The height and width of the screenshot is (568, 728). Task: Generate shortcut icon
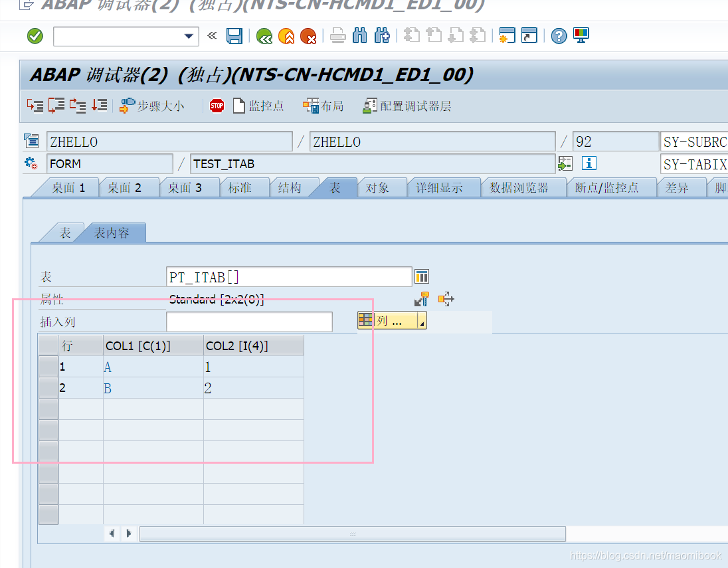(529, 36)
